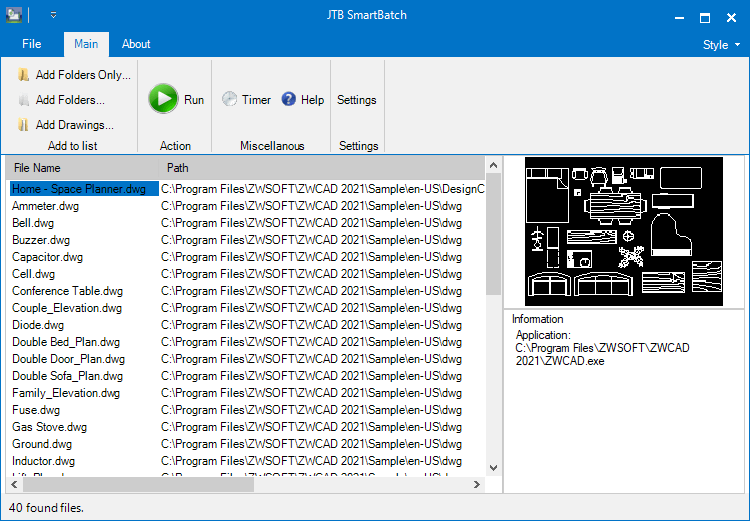
Task: Select Cell.dwg in the file list
Action: click(33, 274)
